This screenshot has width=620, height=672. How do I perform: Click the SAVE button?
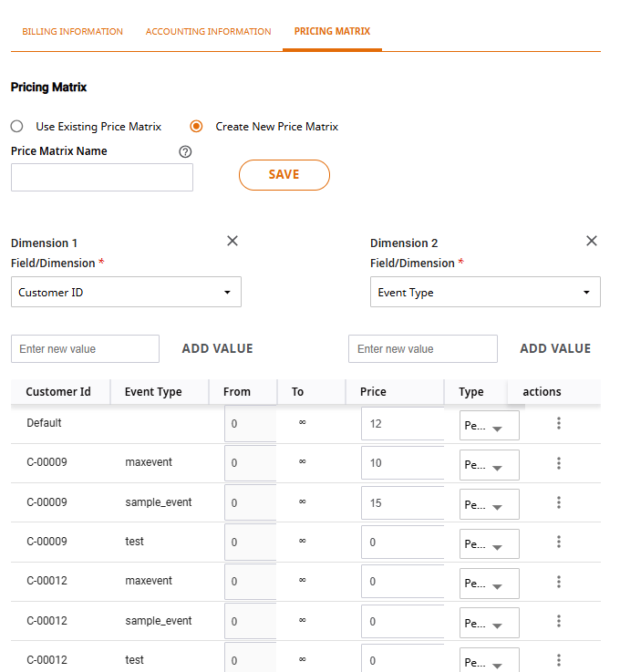(x=284, y=175)
